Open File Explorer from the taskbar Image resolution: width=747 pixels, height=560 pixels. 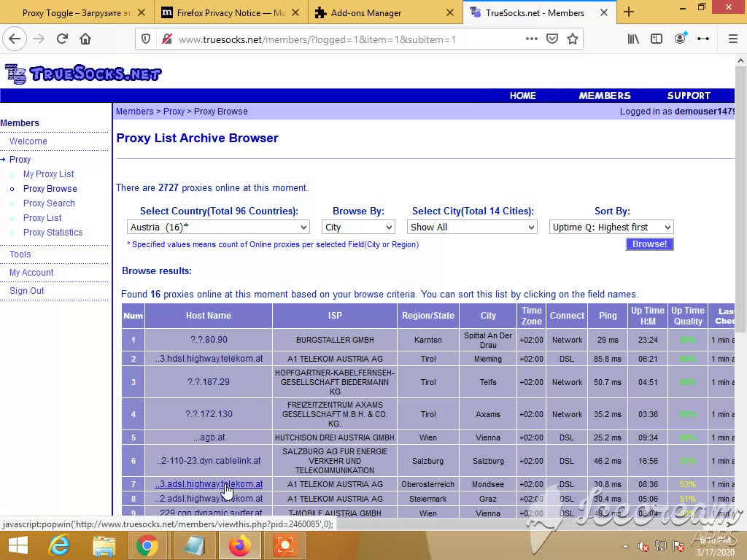pos(104,545)
